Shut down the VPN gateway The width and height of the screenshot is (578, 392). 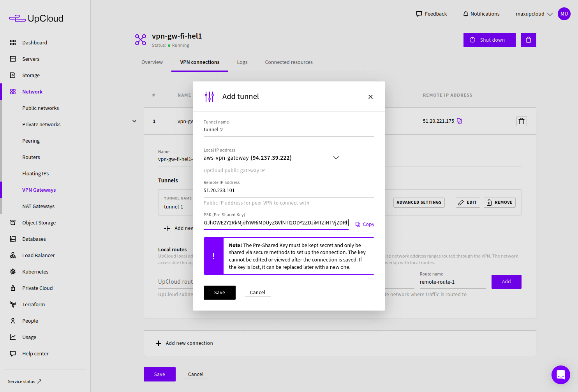pos(490,40)
